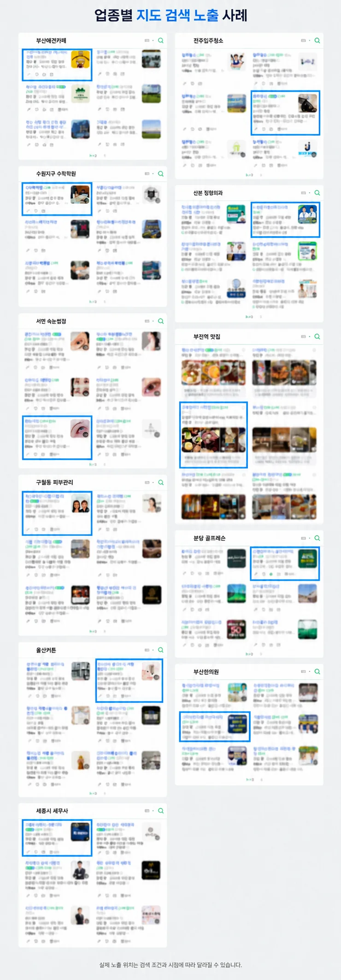Click the search magnifier in 부산한의원 panel
Screen dimensions: 341x980
pos(317,671)
